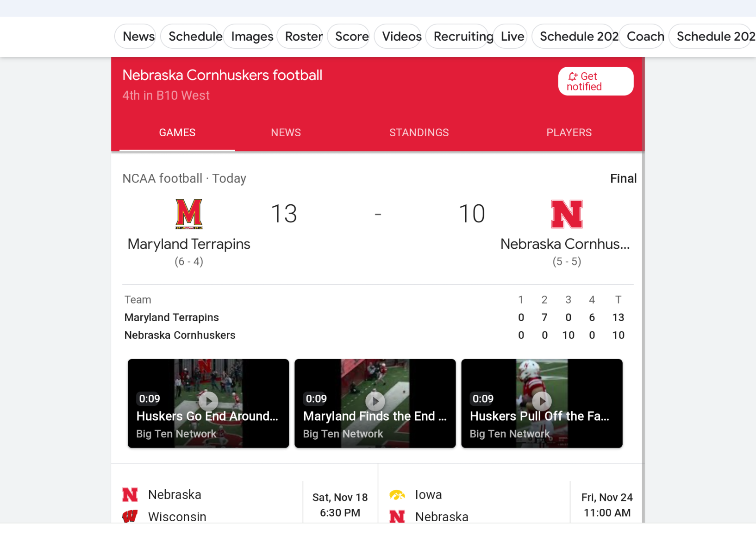
Task: Play the Maryland Finds the End video
Action: coord(375,403)
